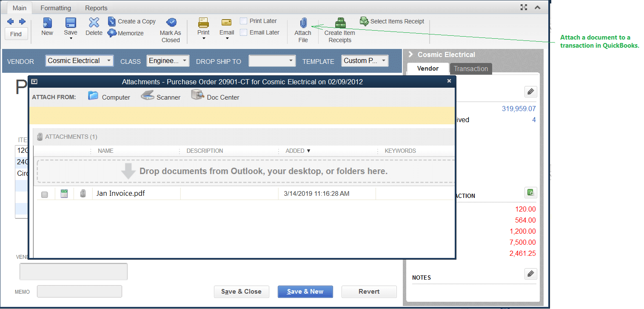Enable the Print Later checkbox
The height and width of the screenshot is (309, 644).
(244, 21)
